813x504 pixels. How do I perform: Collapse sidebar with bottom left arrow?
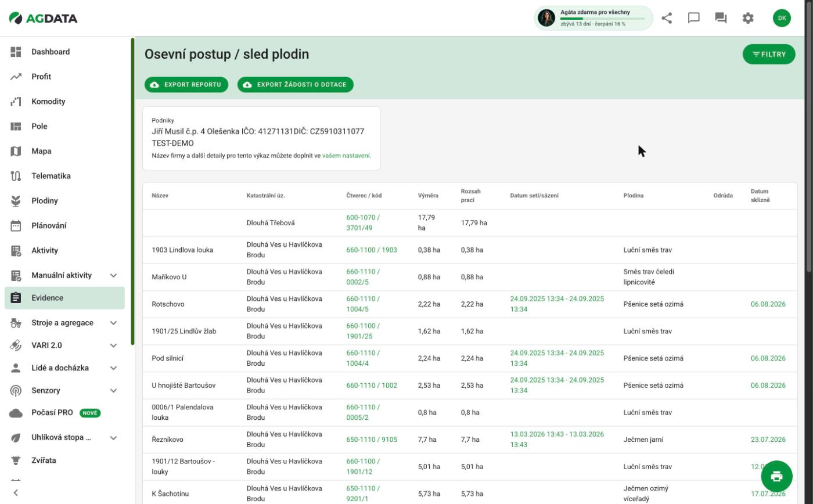click(x=16, y=492)
